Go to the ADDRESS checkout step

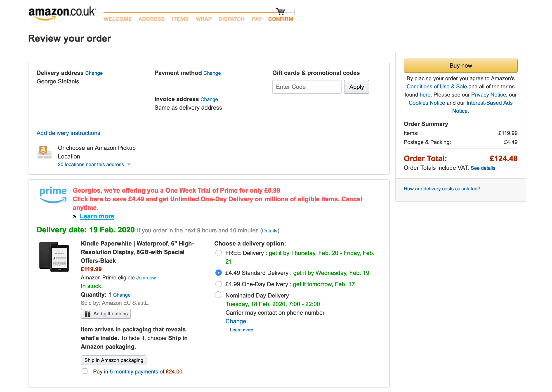(151, 19)
